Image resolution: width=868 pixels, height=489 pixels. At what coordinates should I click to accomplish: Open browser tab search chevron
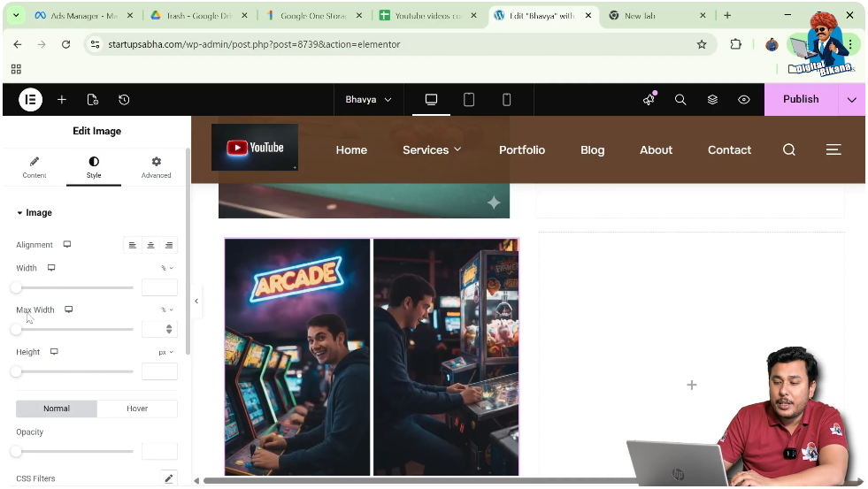(16, 16)
